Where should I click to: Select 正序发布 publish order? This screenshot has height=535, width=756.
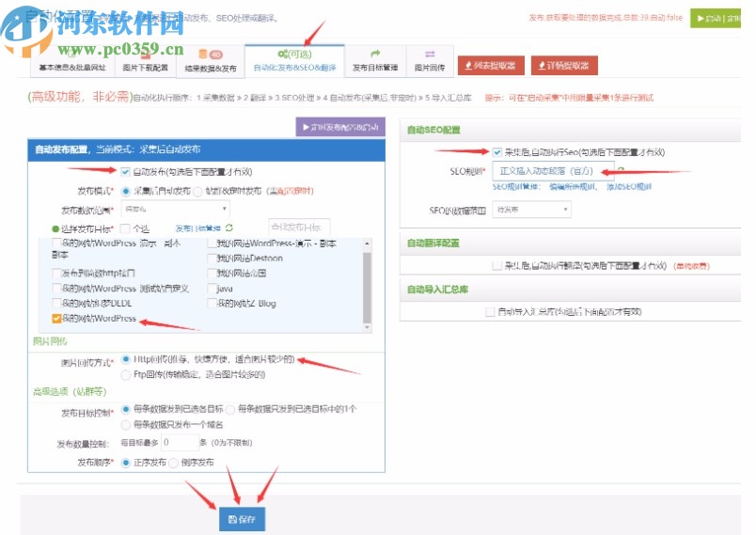[126, 463]
